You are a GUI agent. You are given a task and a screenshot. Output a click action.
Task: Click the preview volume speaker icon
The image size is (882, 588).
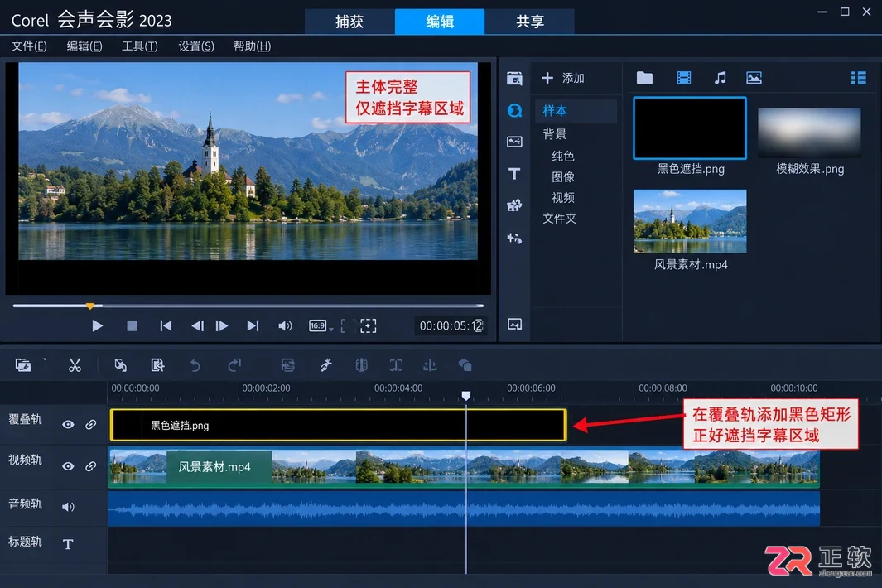point(285,325)
